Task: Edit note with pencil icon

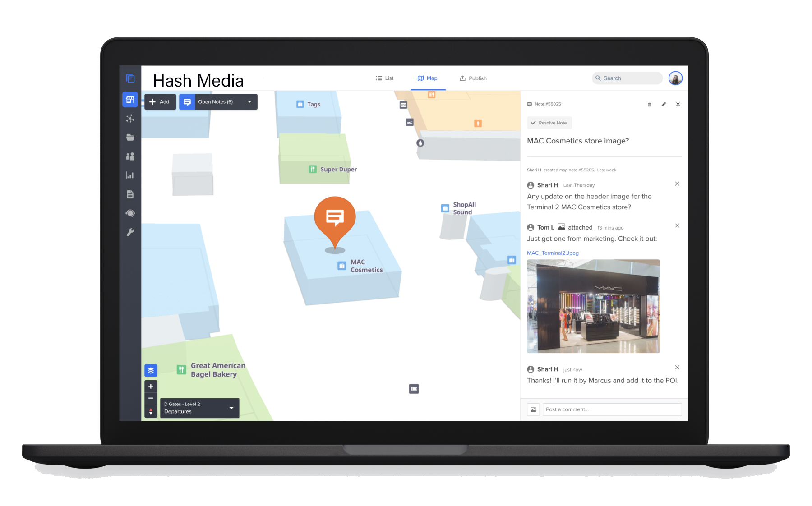Action: 664,104
